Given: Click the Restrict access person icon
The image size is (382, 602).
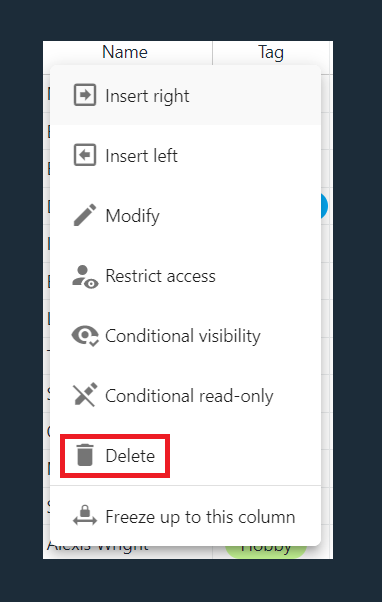Looking at the screenshot, I should [85, 276].
